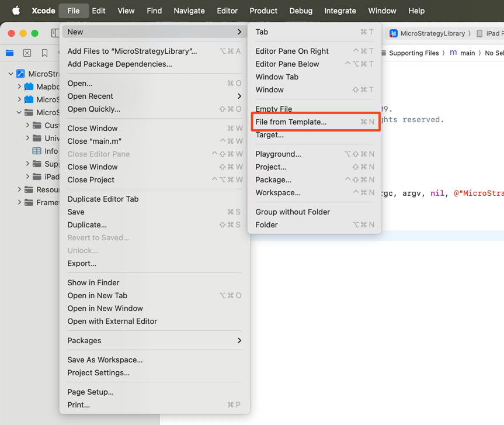Choose Playground... in New submenu
The width and height of the screenshot is (504, 425).
click(315, 154)
